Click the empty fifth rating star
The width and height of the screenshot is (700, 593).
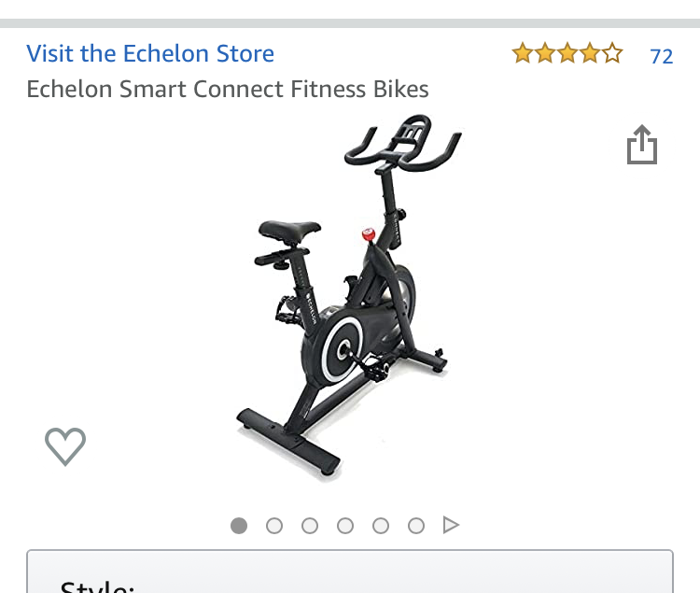click(x=612, y=53)
